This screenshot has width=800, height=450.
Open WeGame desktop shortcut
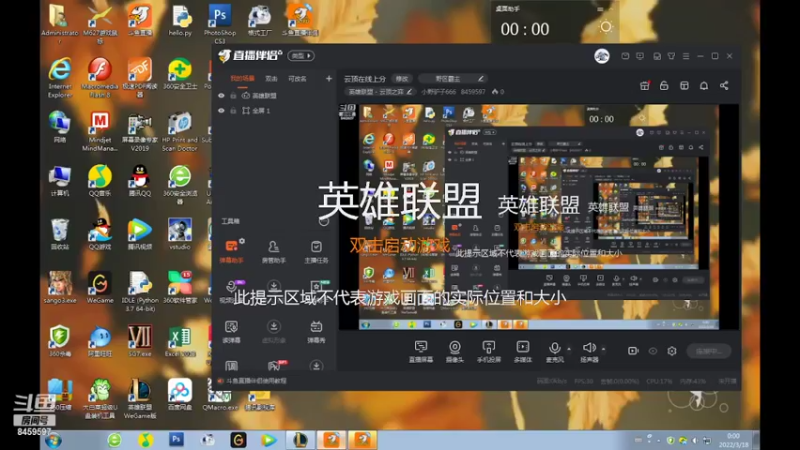coord(100,288)
